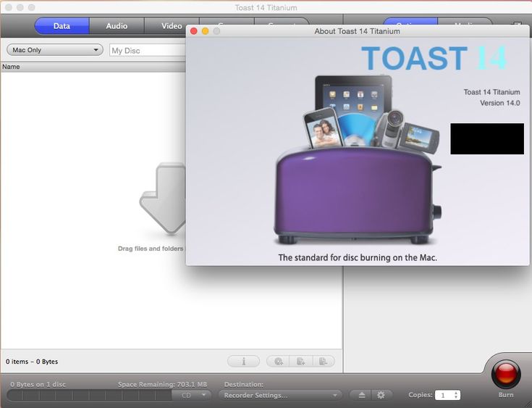Click the Copies stepper arrows
532x408 pixels.
pos(456,395)
